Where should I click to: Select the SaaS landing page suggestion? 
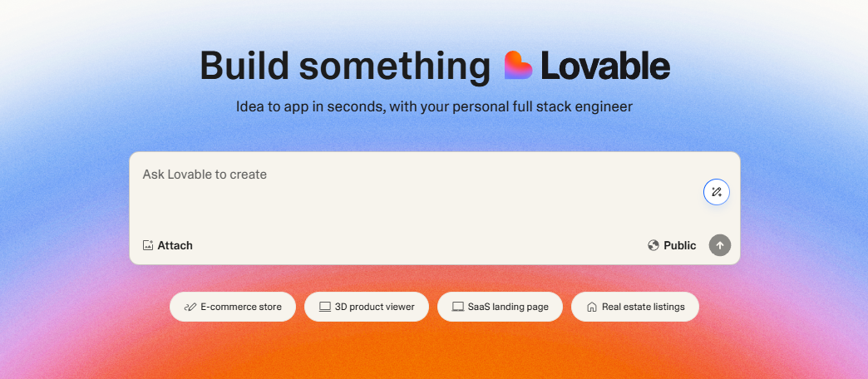(x=500, y=307)
